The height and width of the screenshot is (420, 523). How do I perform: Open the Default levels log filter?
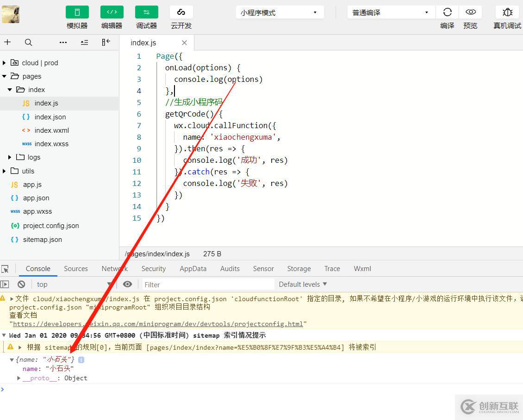[x=303, y=284]
